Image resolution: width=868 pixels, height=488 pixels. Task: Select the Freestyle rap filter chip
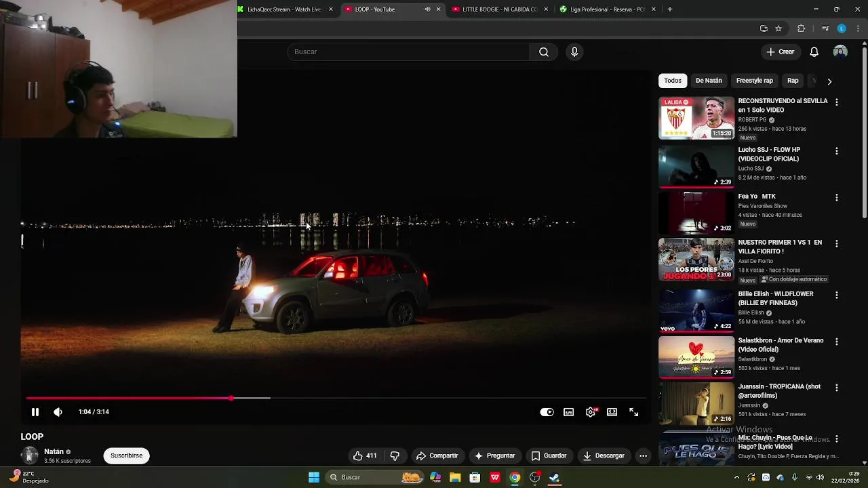[x=755, y=81]
